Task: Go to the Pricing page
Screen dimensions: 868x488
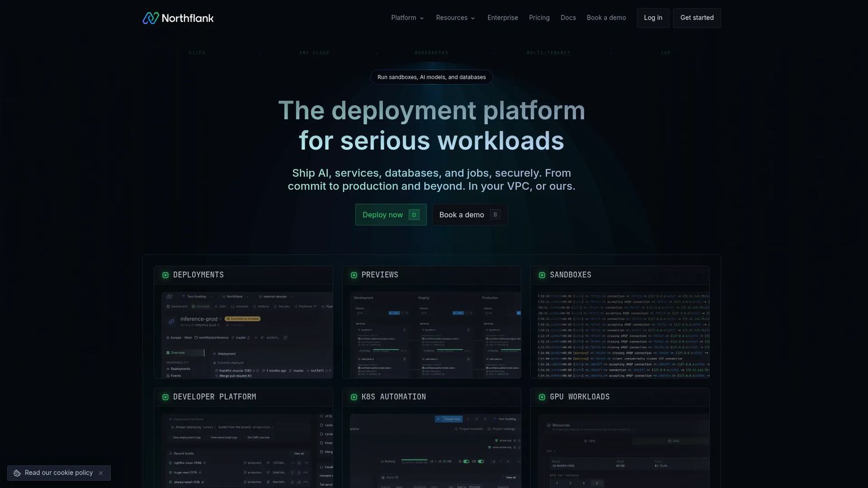Action: pos(539,18)
